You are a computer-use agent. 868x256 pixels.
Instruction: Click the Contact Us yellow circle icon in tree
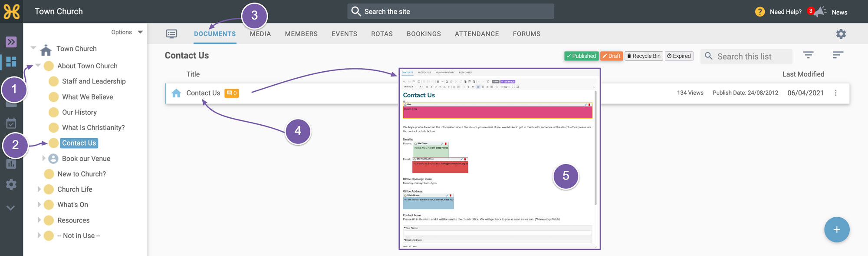pyautogui.click(x=53, y=143)
